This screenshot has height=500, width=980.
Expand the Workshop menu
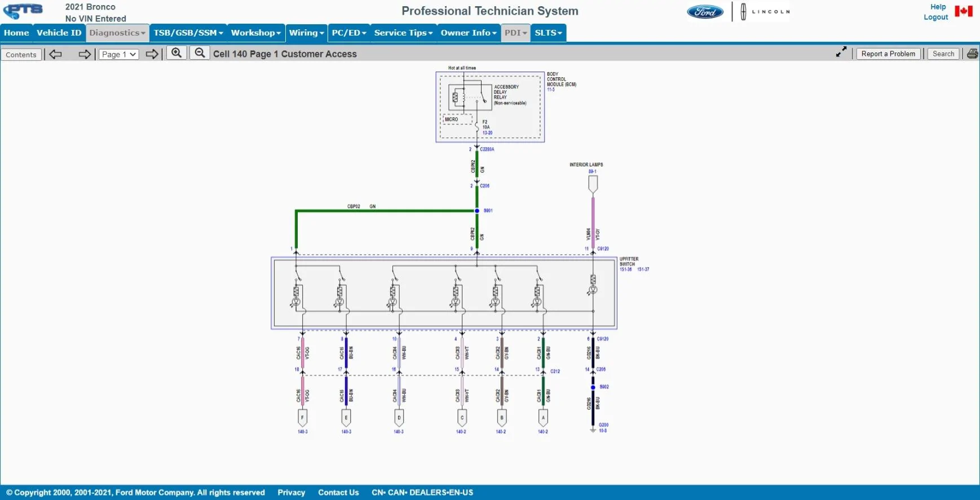tap(256, 33)
